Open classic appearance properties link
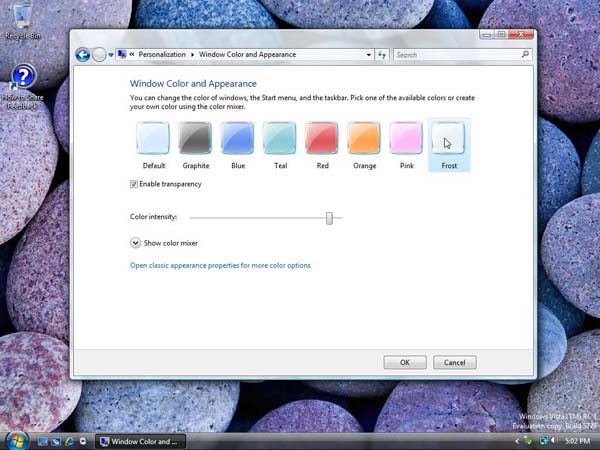Image resolution: width=600 pixels, height=450 pixels. tap(220, 266)
